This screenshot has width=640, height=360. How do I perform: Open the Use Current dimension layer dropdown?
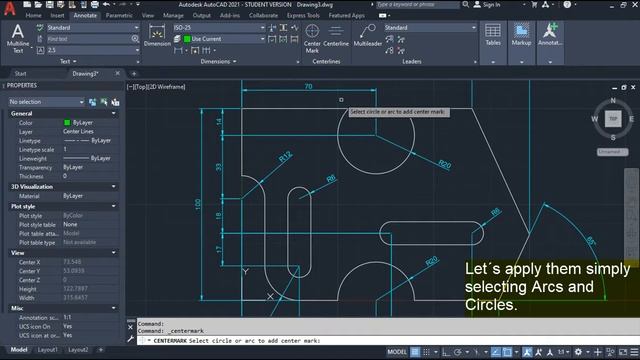(224, 39)
